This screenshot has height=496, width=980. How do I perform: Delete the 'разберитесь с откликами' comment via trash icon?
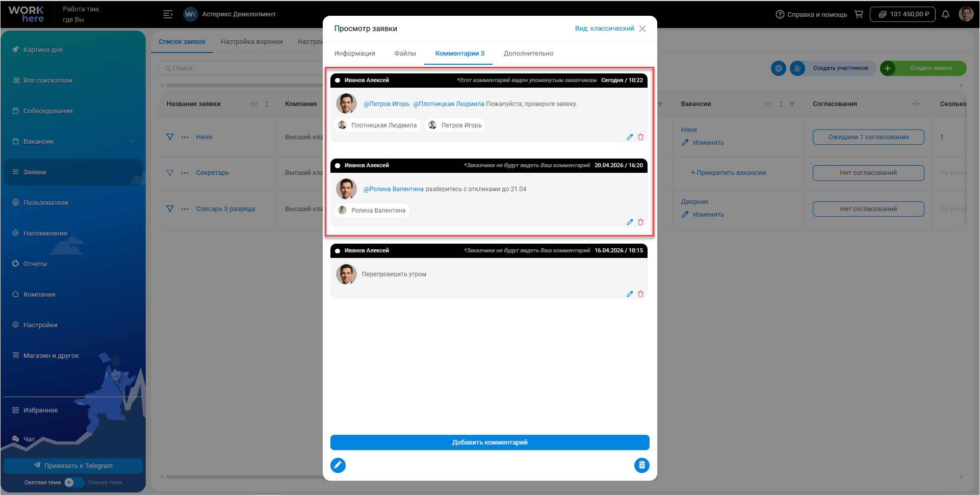pyautogui.click(x=641, y=222)
